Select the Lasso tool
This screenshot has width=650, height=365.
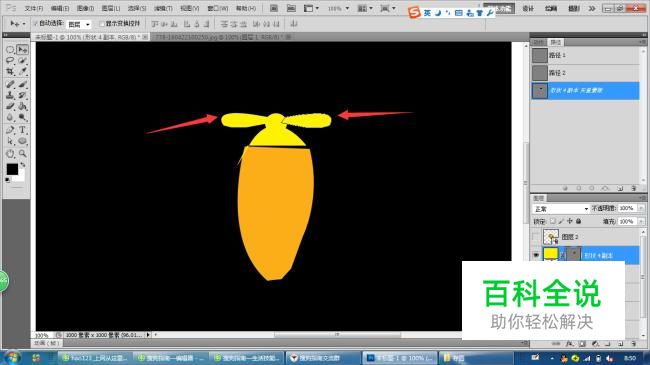click(10, 61)
